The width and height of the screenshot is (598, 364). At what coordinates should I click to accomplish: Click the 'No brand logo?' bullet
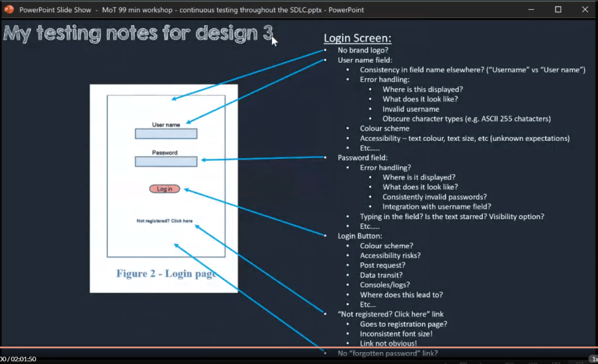point(362,50)
